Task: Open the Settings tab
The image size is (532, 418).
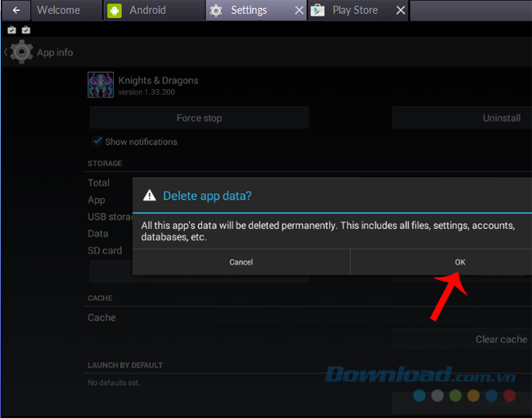Action: coord(255,10)
